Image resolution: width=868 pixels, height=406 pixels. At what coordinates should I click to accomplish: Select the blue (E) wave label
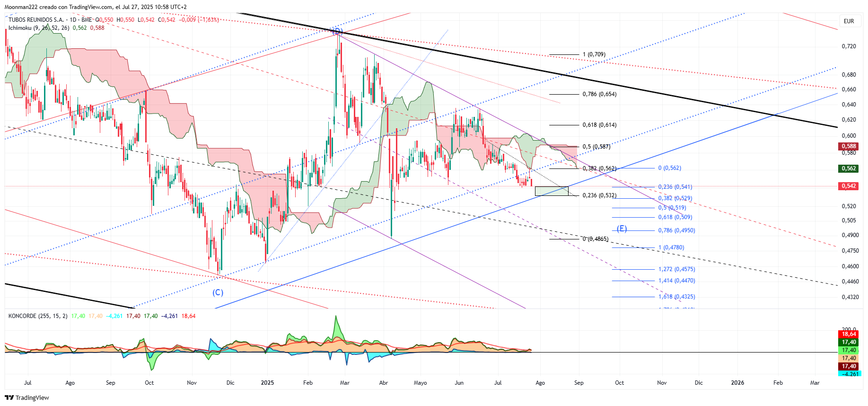622,229
